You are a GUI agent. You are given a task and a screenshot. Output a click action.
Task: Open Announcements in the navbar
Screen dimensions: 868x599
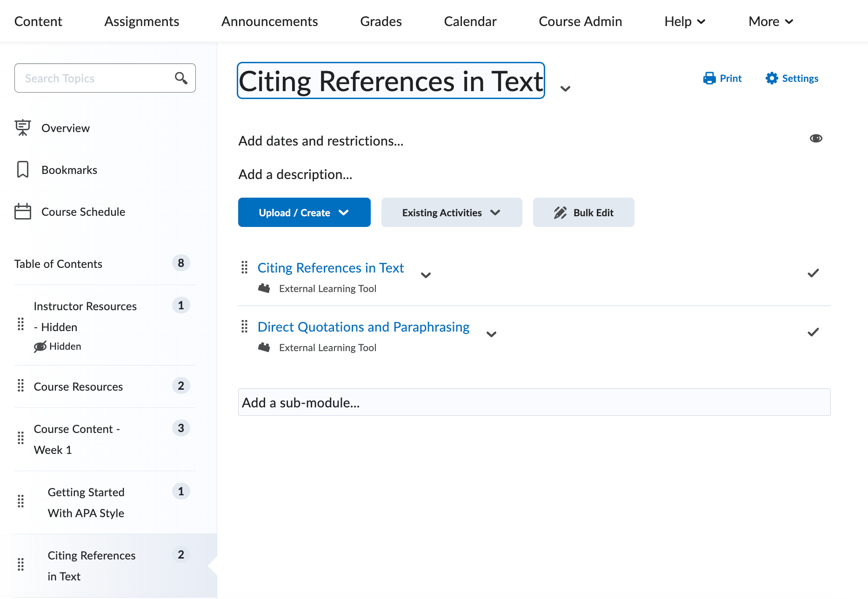pos(270,21)
